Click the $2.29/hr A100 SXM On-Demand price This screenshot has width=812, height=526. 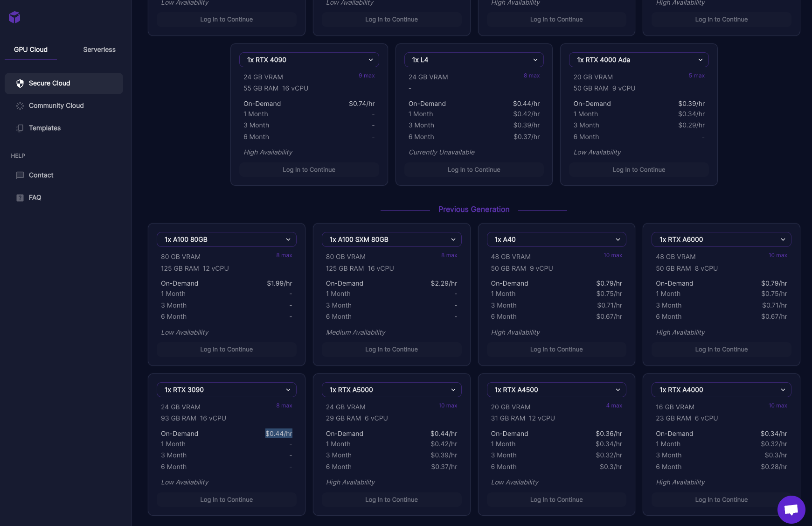[x=444, y=283]
